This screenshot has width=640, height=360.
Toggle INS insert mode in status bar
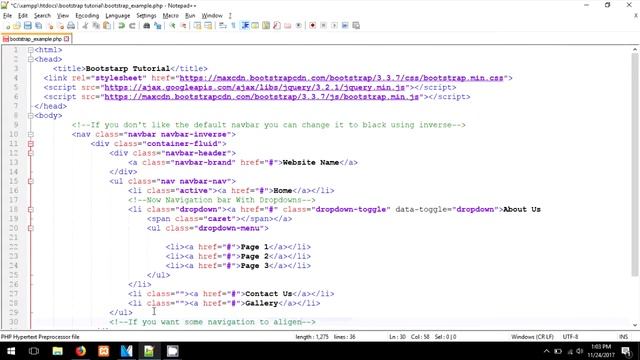click(623, 337)
